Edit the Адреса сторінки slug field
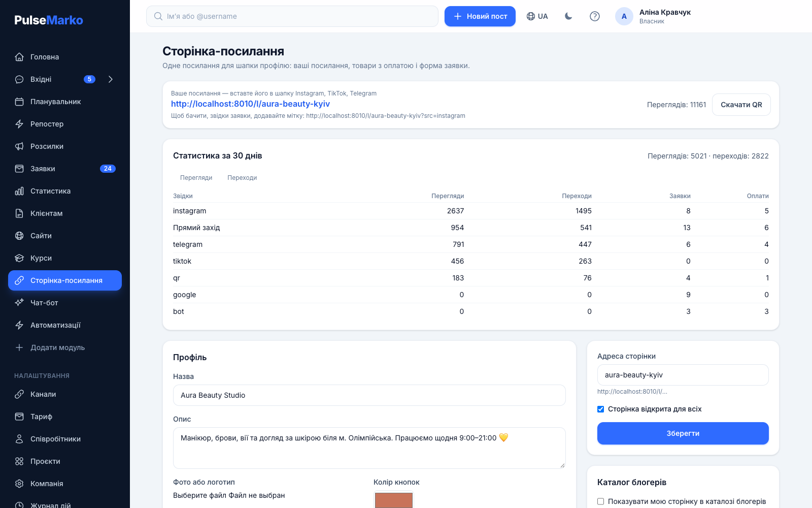This screenshot has height=508, width=812. pyautogui.click(x=683, y=375)
